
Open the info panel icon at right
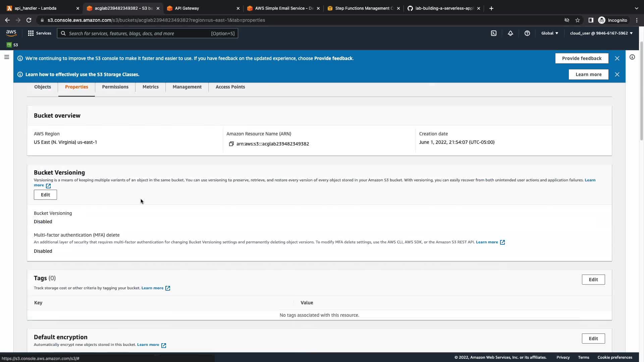pyautogui.click(x=632, y=57)
